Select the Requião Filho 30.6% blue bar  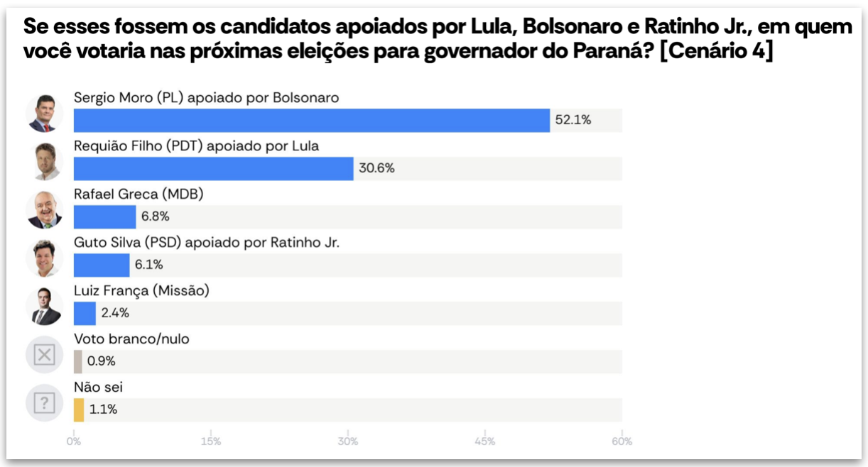(213, 169)
